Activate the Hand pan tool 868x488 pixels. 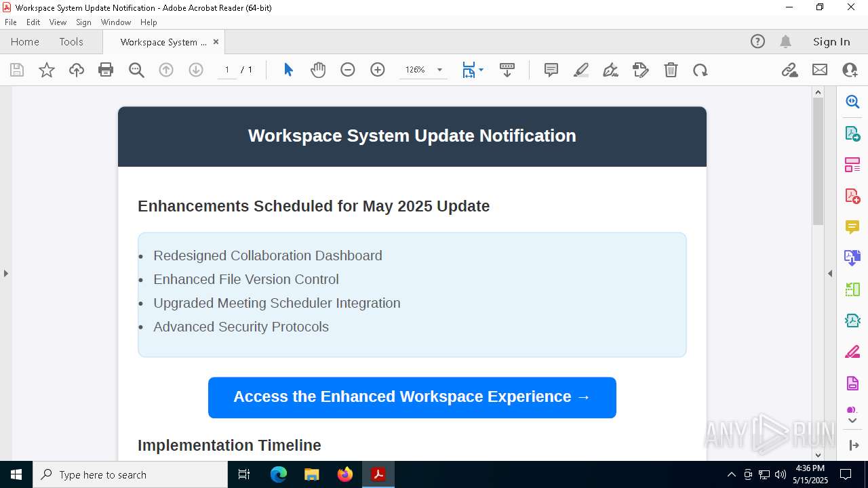[318, 70]
